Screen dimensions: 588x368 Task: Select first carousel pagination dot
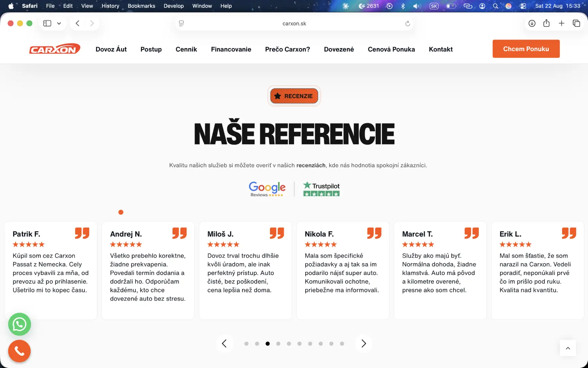point(246,344)
